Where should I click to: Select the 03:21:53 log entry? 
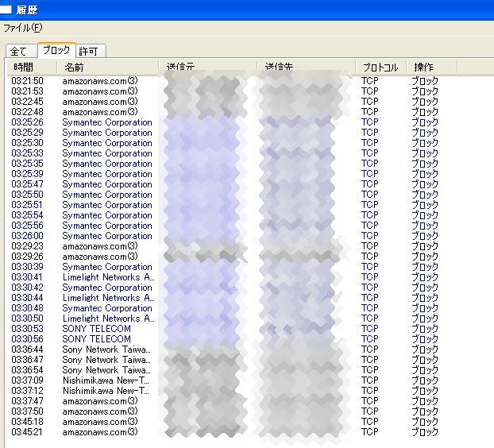tap(225, 91)
